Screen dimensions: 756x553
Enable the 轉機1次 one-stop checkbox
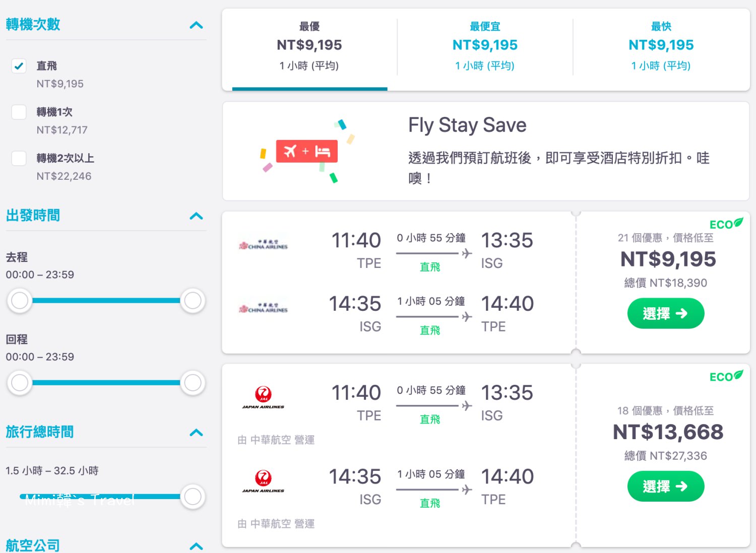pyautogui.click(x=19, y=112)
